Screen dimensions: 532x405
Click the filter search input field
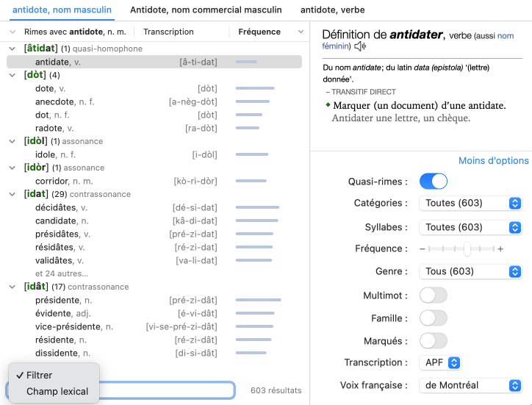coord(169,390)
